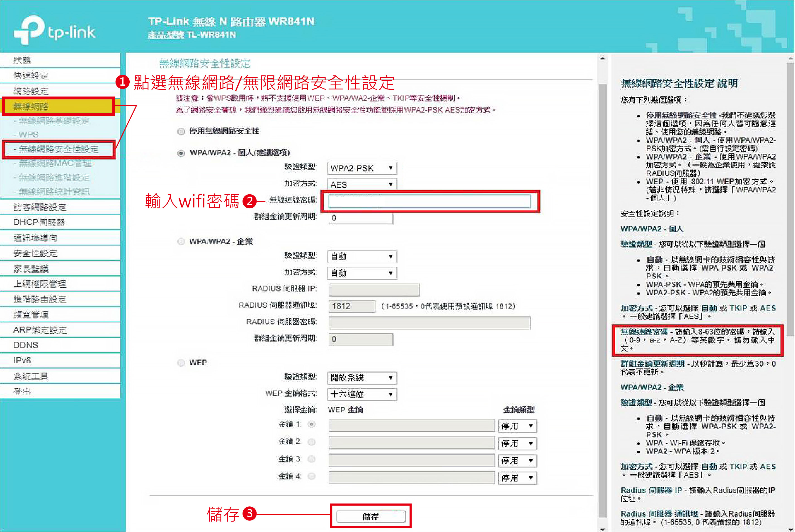Select 金鑰 3 radio button

point(311,459)
